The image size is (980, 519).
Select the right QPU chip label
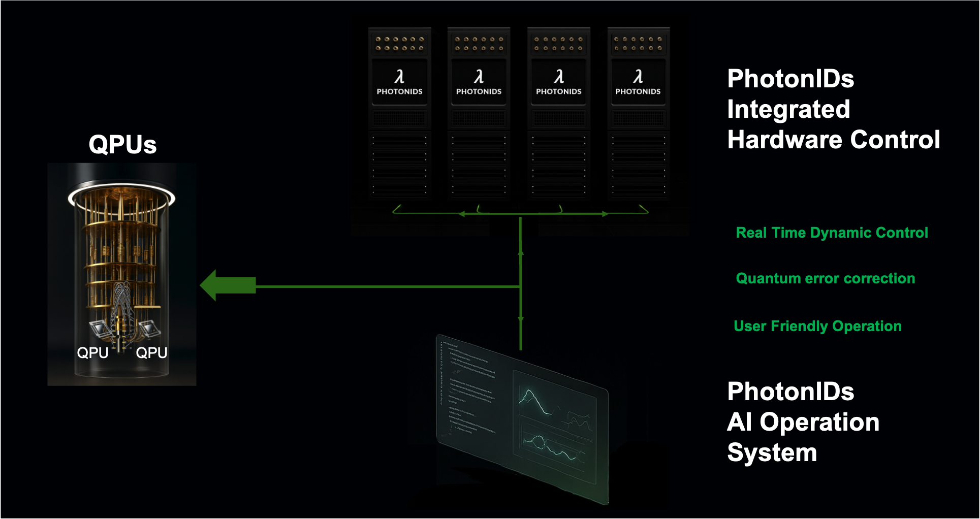(151, 352)
